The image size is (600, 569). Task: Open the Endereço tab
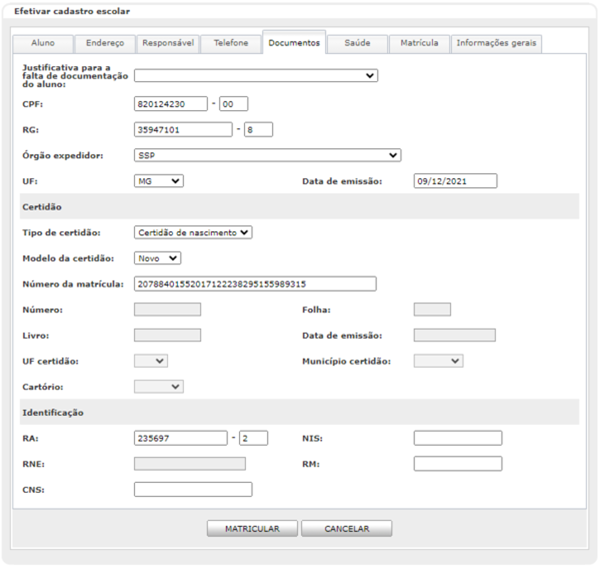click(105, 44)
